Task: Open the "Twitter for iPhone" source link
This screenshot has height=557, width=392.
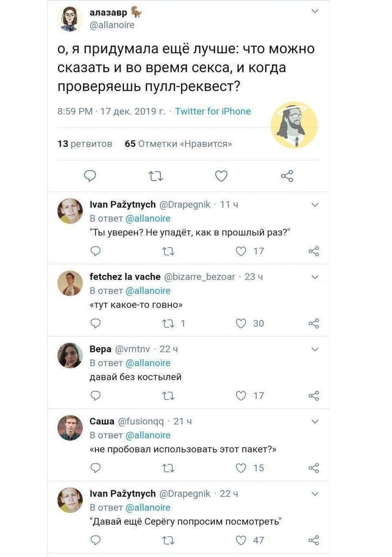Action: [213, 111]
